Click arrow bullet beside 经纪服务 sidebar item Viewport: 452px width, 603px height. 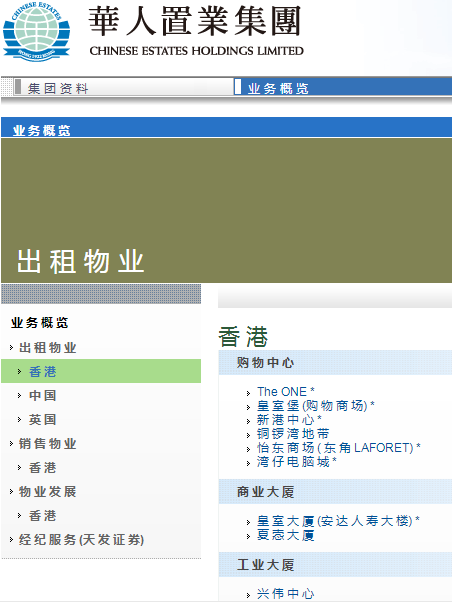click(x=12, y=540)
